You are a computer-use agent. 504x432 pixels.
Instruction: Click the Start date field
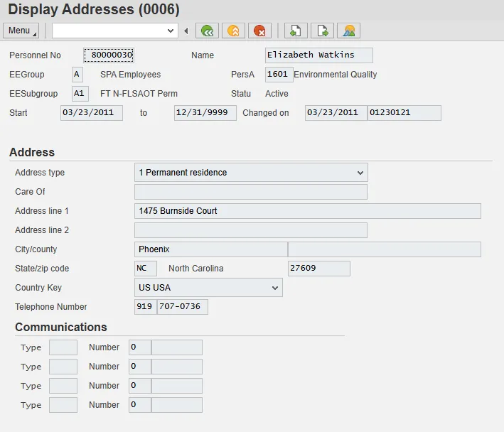pyautogui.click(x=92, y=113)
